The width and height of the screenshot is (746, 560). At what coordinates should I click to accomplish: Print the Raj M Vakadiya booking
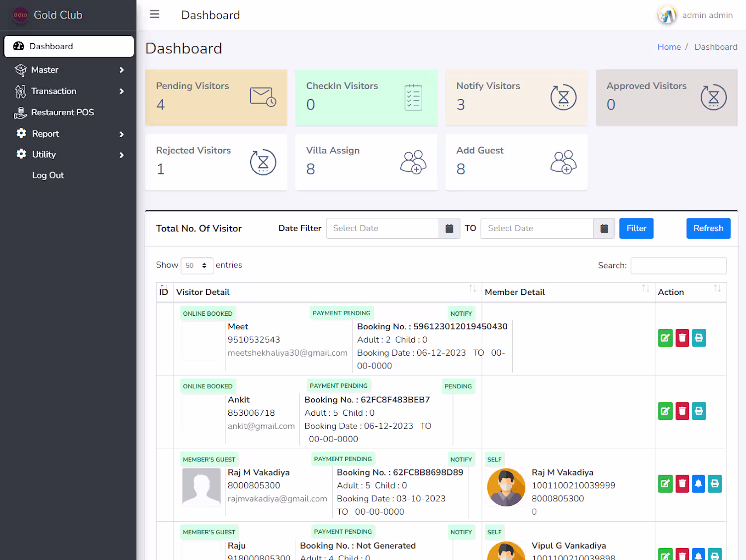pyautogui.click(x=715, y=484)
